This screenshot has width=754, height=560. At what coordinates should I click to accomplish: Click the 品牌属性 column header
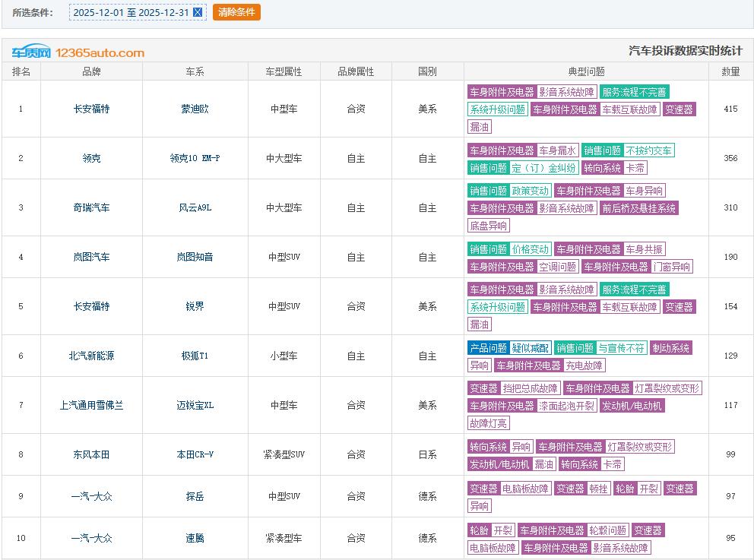pos(356,71)
